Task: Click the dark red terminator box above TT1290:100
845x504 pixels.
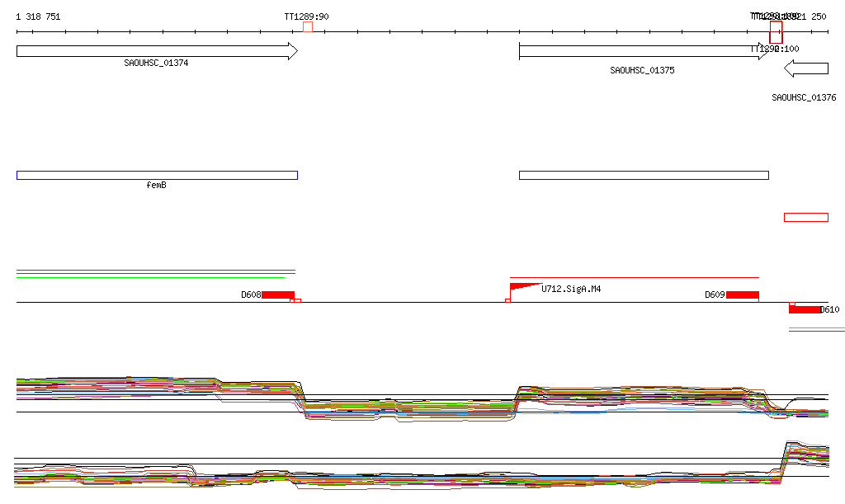Action: pyautogui.click(x=776, y=32)
